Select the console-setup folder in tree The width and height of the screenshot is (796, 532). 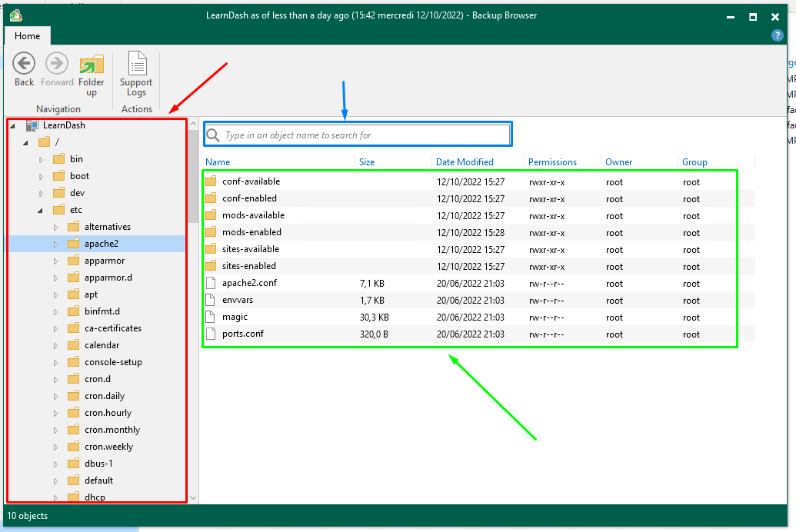pyautogui.click(x=113, y=362)
